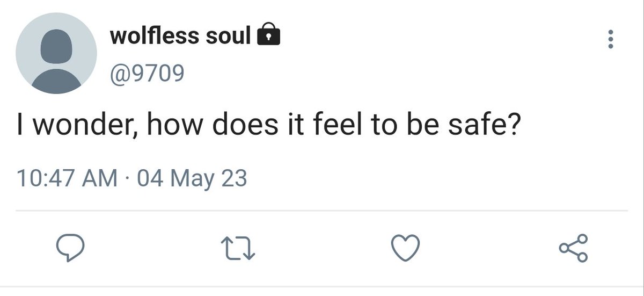644x296 pixels.
Task: Select the 04 May 23 date
Action: coord(192,177)
